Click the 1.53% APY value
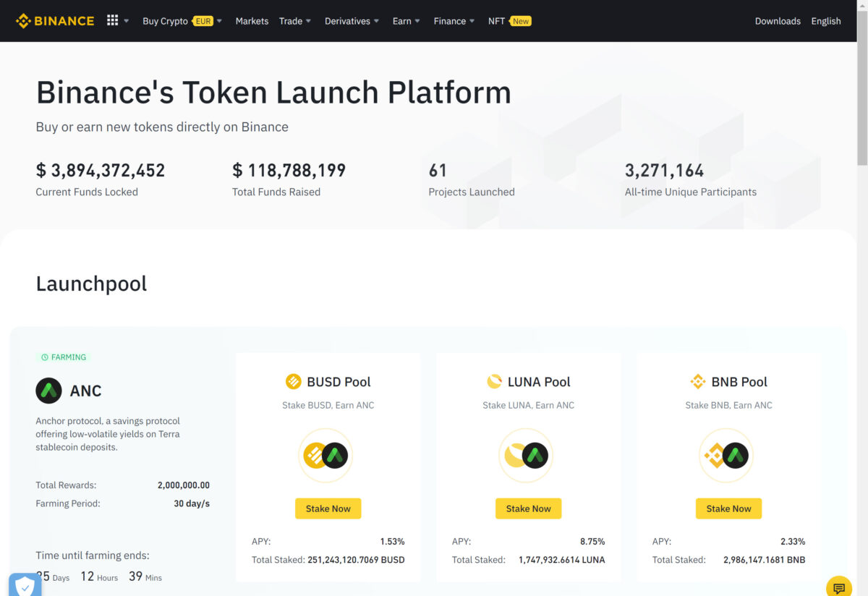Image resolution: width=868 pixels, height=596 pixels. (392, 542)
